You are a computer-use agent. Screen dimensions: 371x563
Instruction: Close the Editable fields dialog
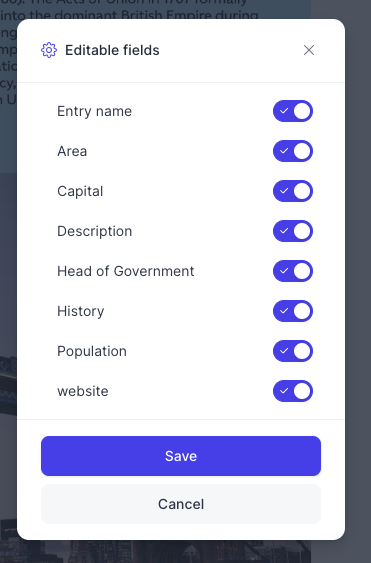coord(309,50)
